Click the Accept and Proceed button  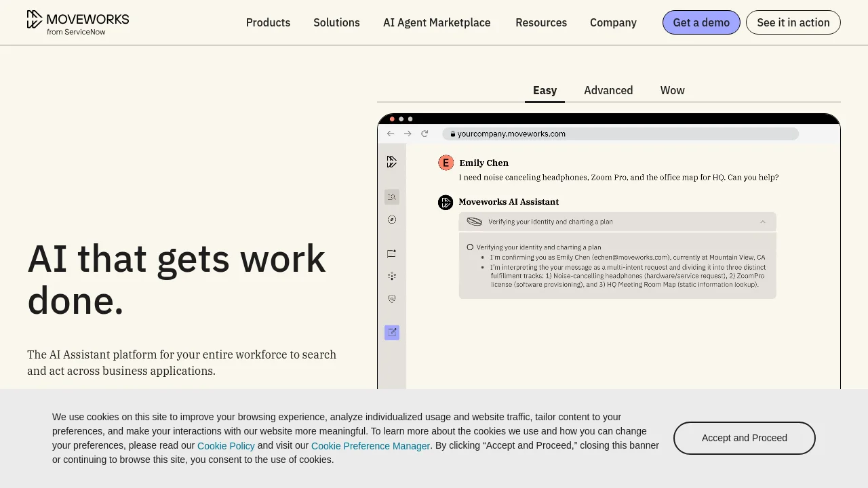tap(745, 438)
